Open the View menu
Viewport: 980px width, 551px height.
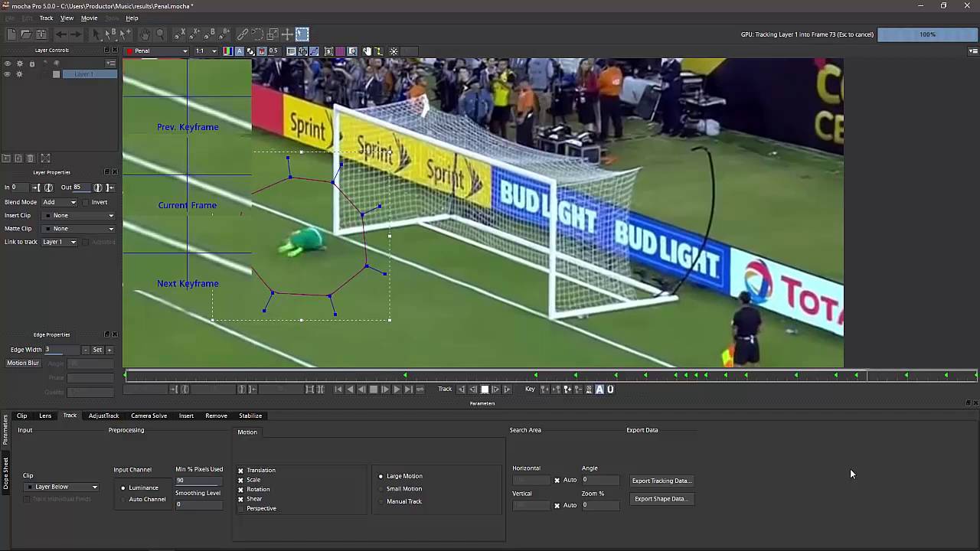[x=67, y=18]
